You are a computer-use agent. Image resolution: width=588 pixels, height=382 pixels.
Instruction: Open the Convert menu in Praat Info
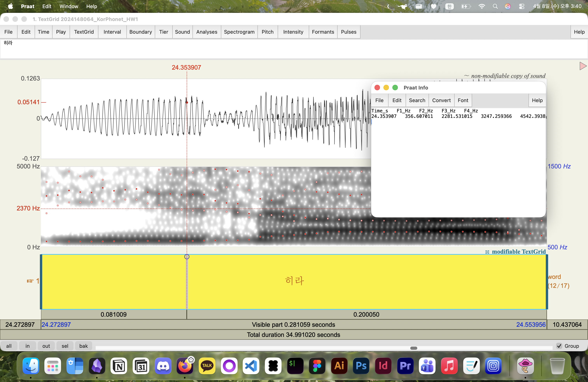pyautogui.click(x=441, y=100)
